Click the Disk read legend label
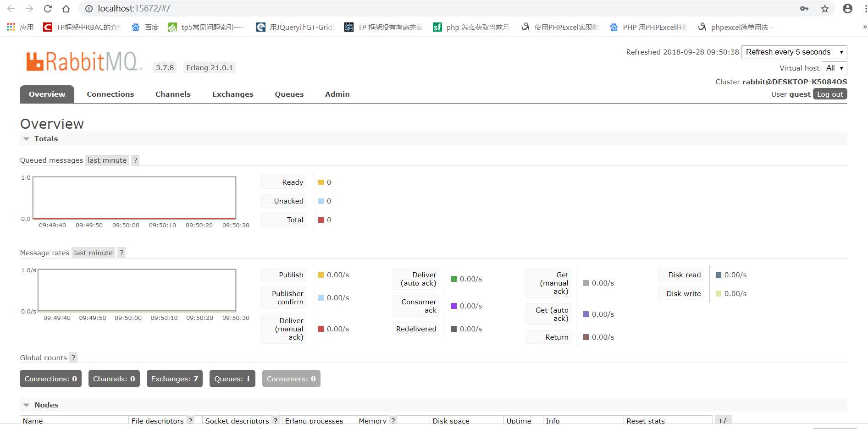The image size is (868, 429). pos(681,275)
